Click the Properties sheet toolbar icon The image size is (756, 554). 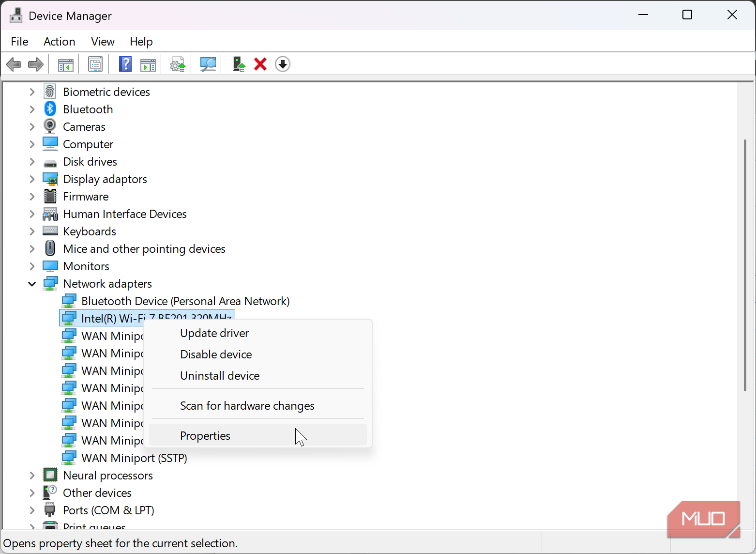point(95,64)
